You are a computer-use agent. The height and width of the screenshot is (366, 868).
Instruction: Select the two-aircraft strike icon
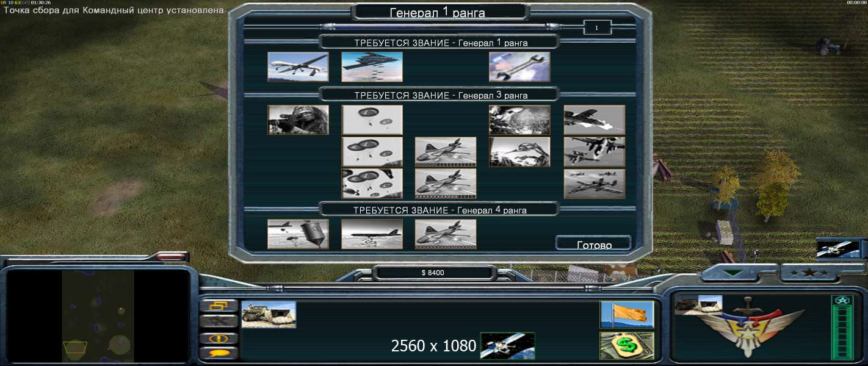click(x=595, y=152)
